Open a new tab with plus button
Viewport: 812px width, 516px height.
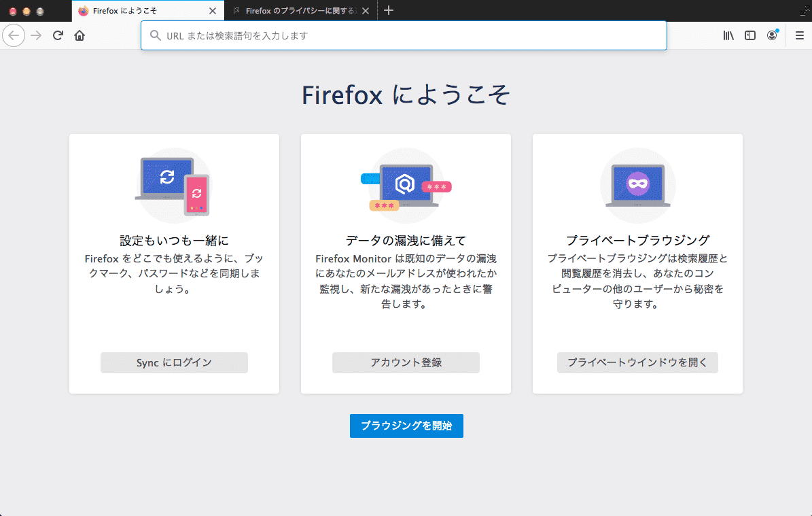click(389, 10)
